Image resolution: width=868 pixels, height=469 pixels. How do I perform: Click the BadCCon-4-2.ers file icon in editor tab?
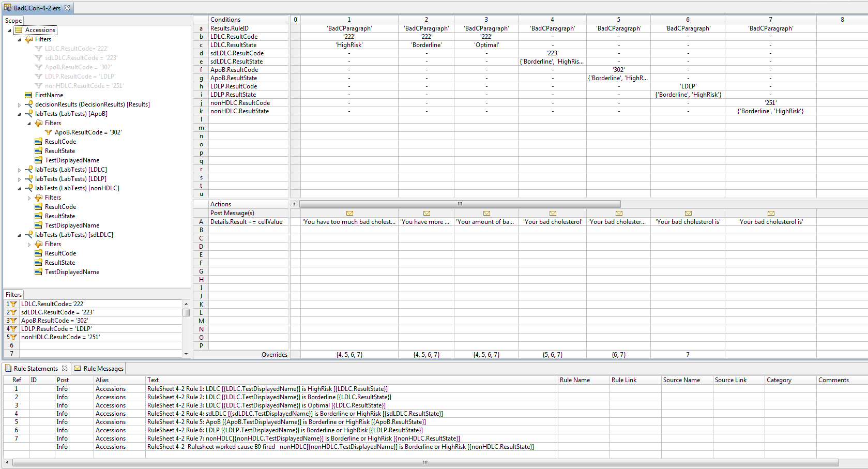[x=8, y=8]
